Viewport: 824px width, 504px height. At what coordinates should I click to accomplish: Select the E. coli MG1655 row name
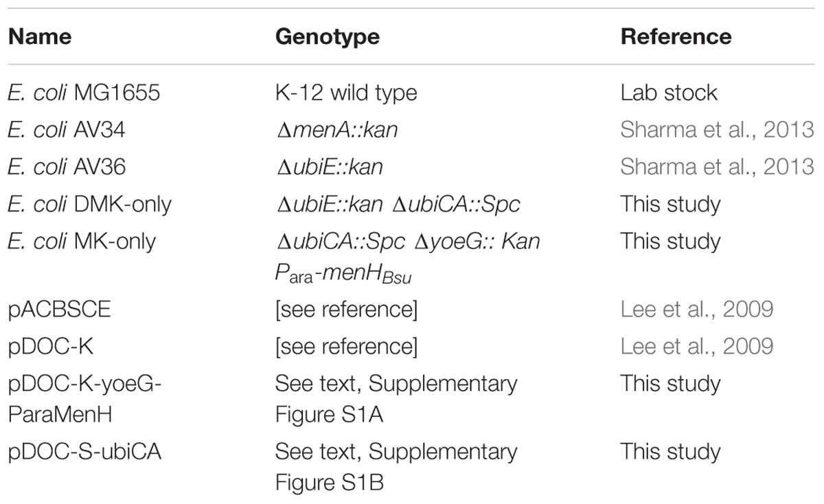coord(84,92)
